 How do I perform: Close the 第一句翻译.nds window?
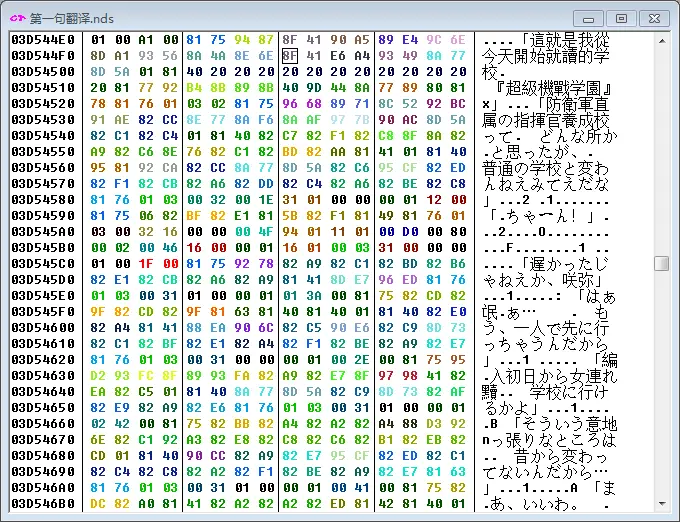653,17
